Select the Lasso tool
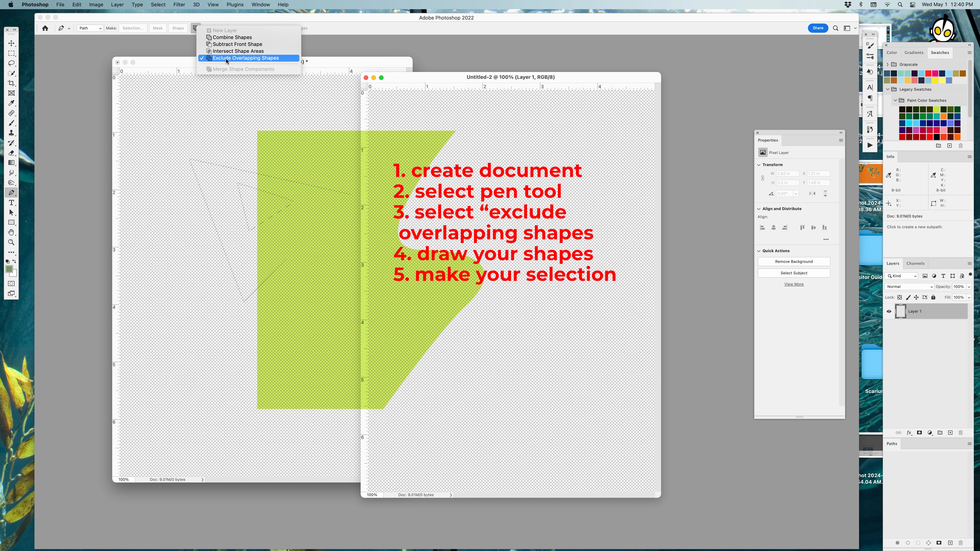Viewport: 980px width, 551px height. pos(11,63)
